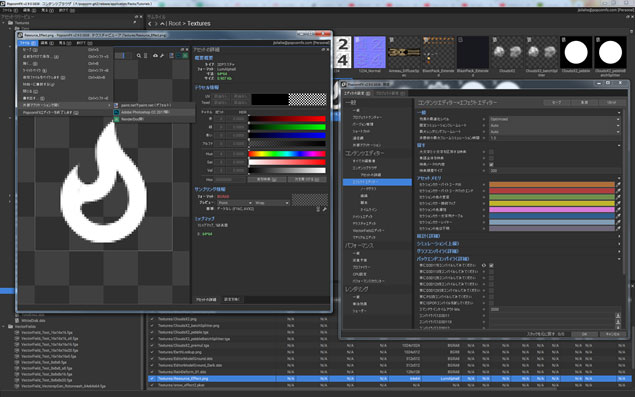The image size is (635, 397).
Task: Open the highlighted first menu in texture viewer
Action: tap(28, 43)
